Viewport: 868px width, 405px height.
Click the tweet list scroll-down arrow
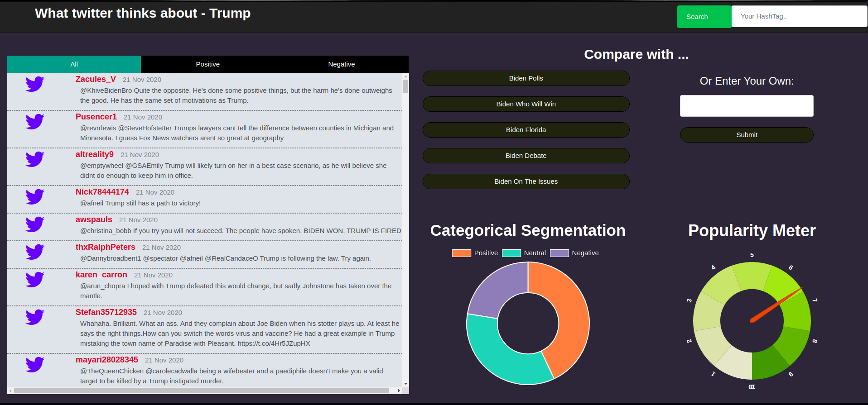[x=405, y=384]
